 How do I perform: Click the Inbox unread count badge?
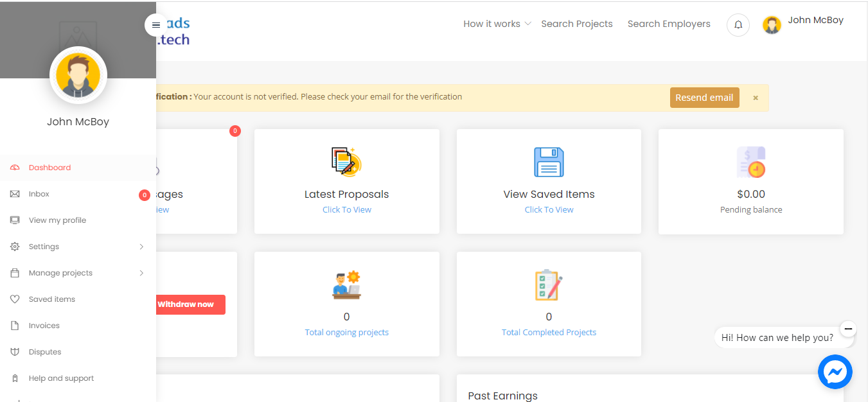click(x=145, y=195)
